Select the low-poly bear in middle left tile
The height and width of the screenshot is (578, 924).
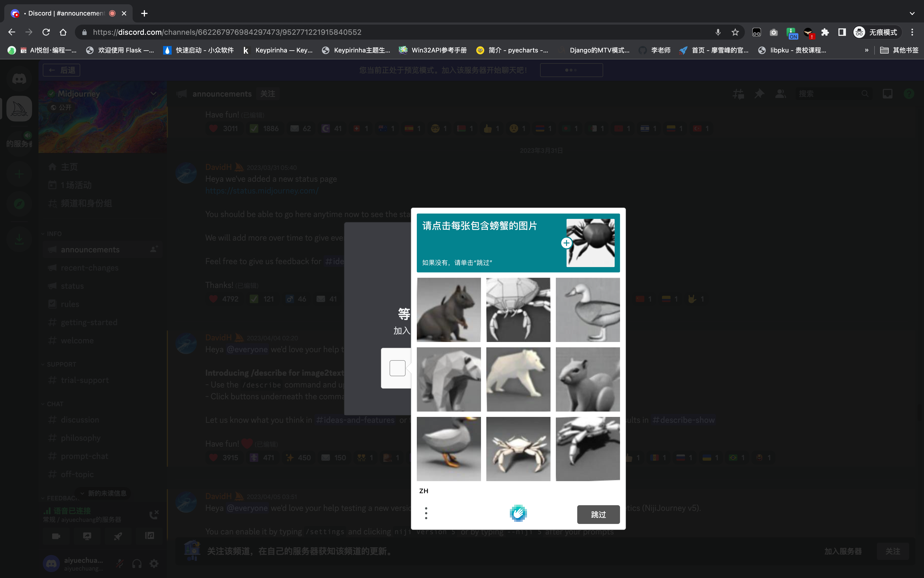(449, 379)
